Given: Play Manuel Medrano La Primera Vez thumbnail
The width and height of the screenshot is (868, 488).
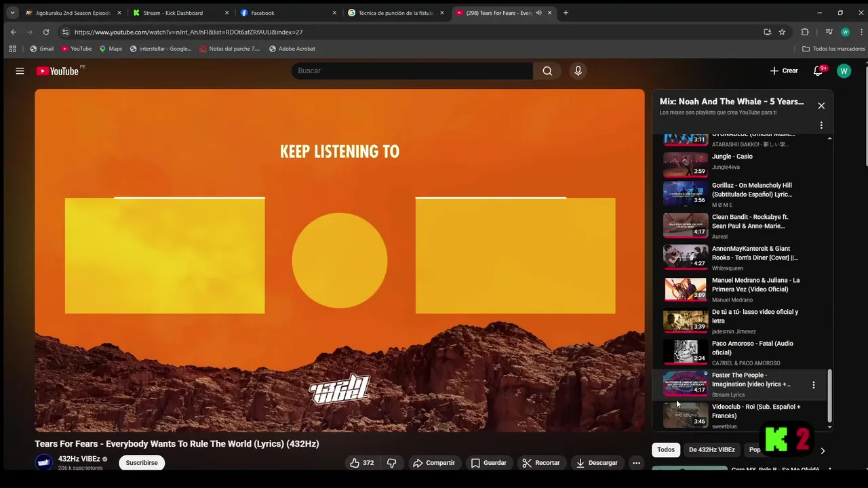Looking at the screenshot, I should coord(686,289).
